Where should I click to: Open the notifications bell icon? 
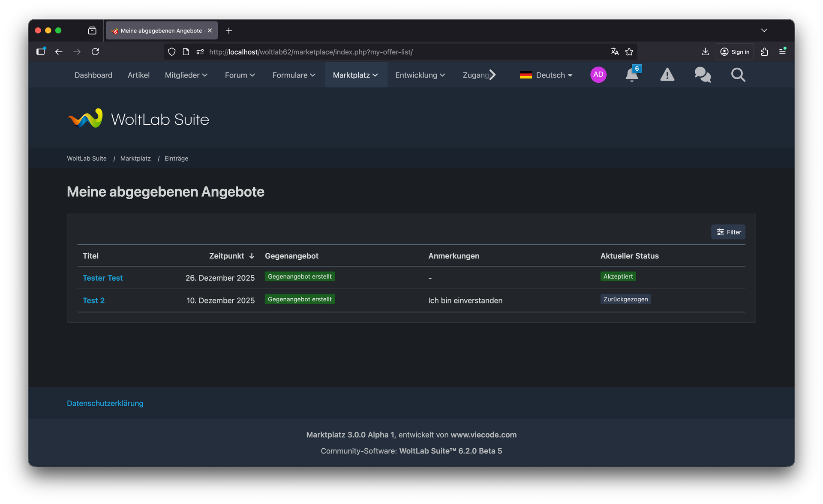point(631,75)
